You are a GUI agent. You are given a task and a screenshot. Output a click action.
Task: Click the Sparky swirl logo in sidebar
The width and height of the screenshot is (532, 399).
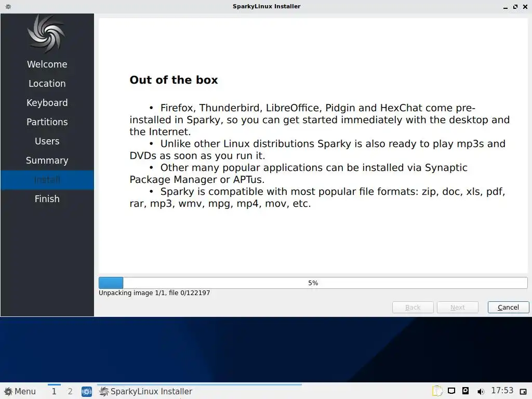click(x=47, y=34)
